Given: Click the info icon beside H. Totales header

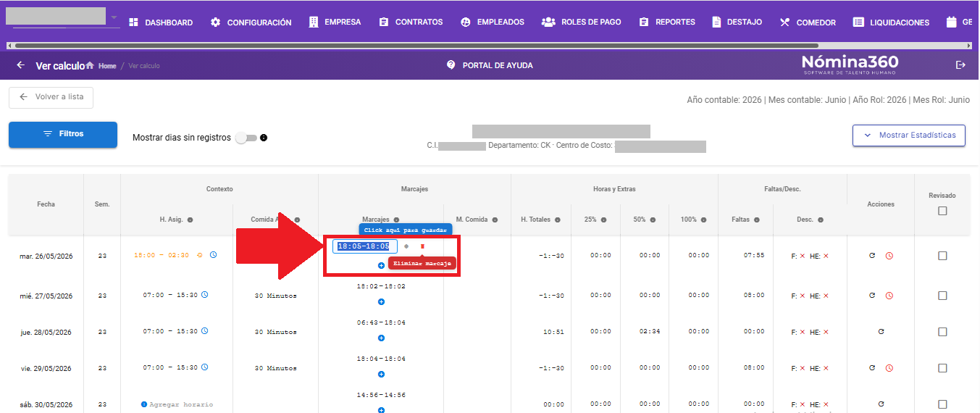Looking at the screenshot, I should pos(558,220).
